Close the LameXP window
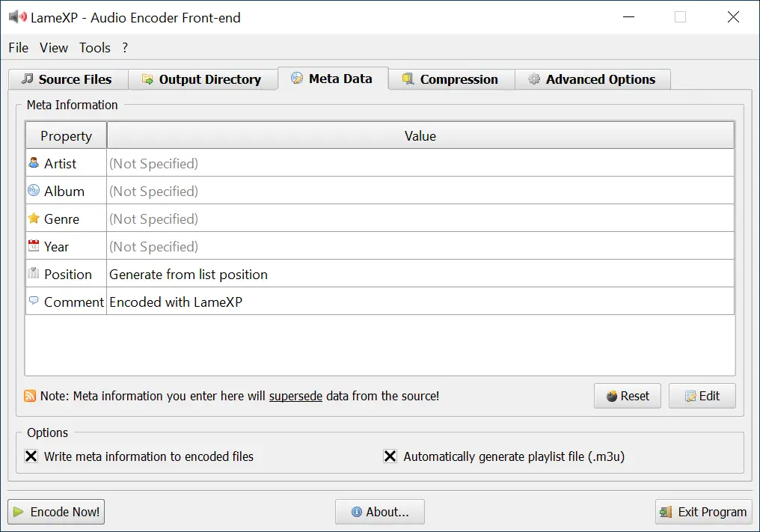The height and width of the screenshot is (532, 760). tap(733, 17)
